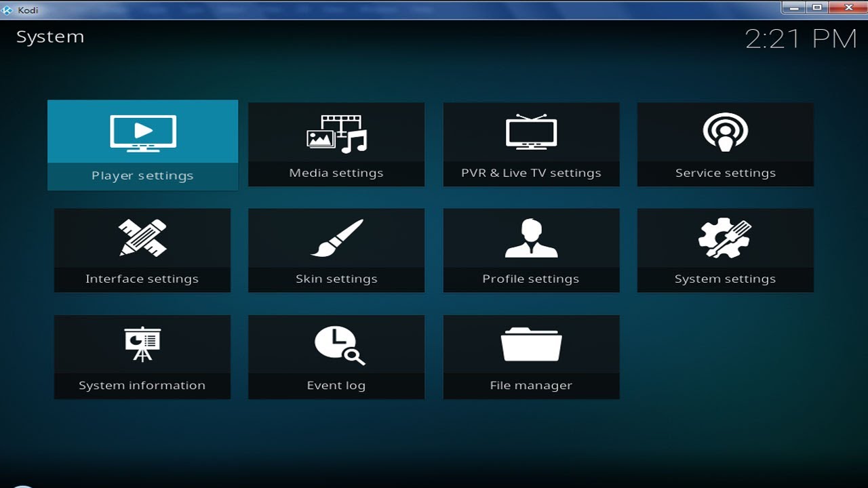Open Service settings via the broadcast icon
Viewport: 868px width, 488px height.
(725, 132)
